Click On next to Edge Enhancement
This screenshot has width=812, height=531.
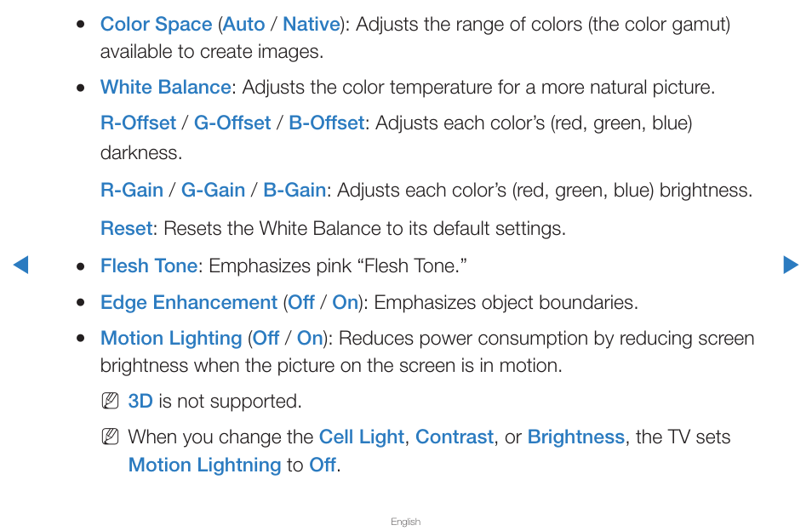345,302
